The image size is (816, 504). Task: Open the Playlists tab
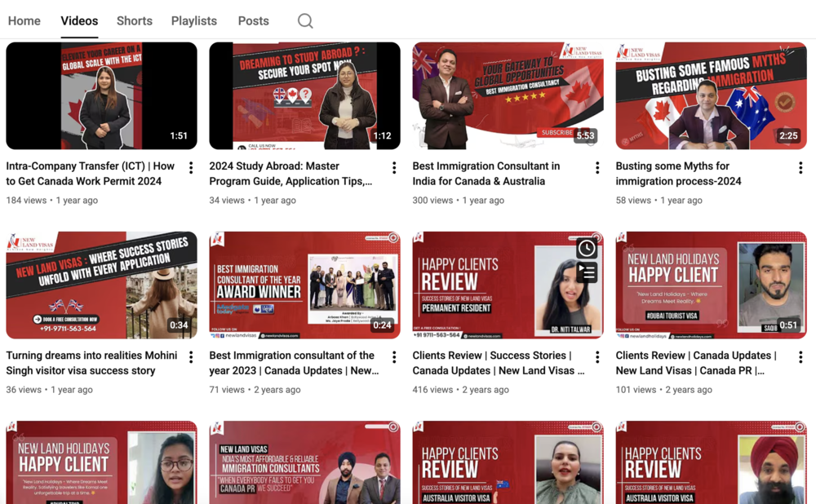point(194,21)
